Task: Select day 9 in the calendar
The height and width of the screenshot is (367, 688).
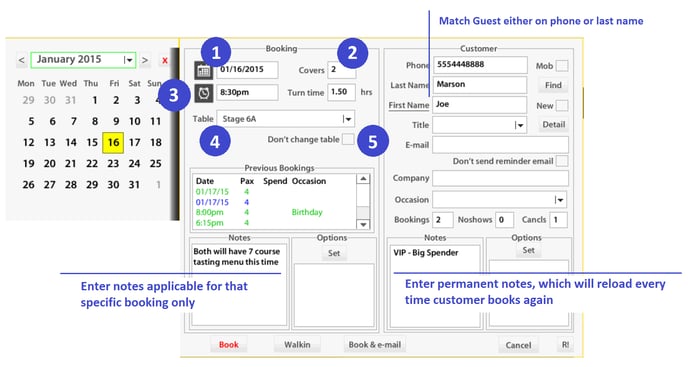Action: pyautogui.click(x=116, y=122)
